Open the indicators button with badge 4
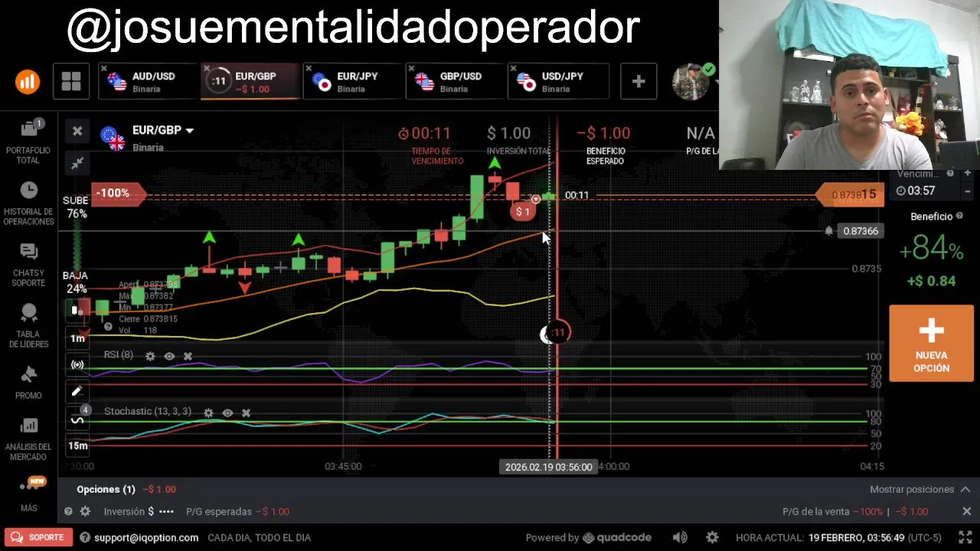Screen dimensions: 980x551 click(77, 419)
